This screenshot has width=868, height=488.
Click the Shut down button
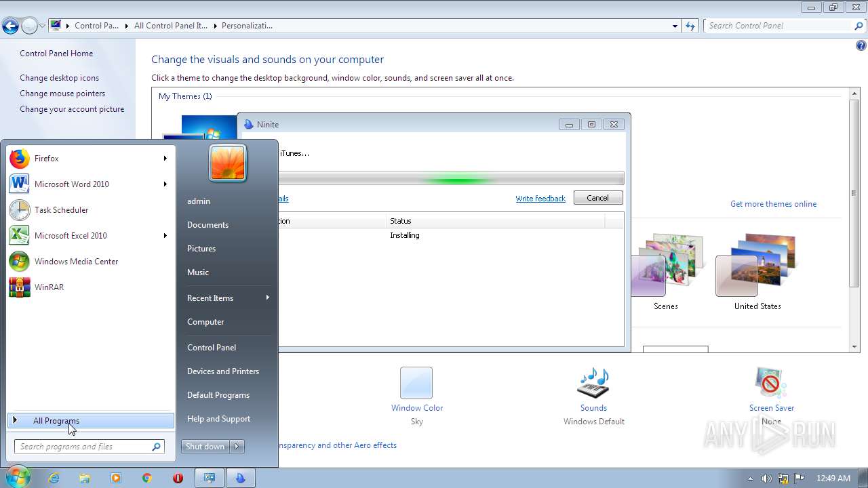(205, 447)
